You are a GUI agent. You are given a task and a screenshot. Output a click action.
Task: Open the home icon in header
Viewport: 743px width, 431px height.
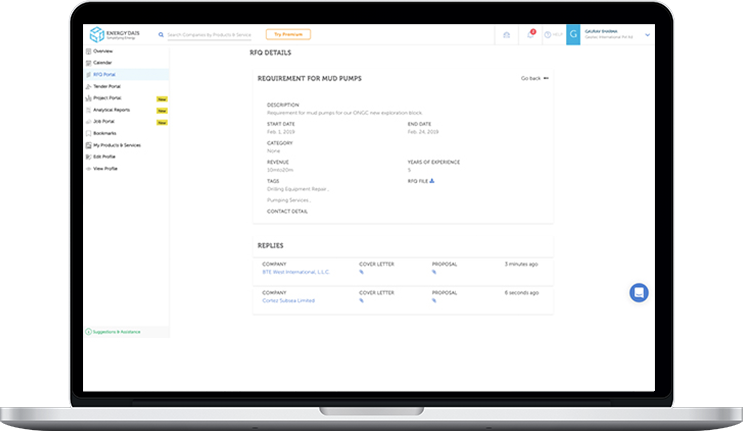507,35
